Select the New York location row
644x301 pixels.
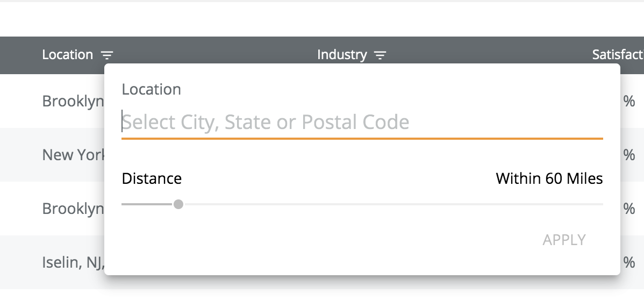pyautogui.click(x=73, y=155)
